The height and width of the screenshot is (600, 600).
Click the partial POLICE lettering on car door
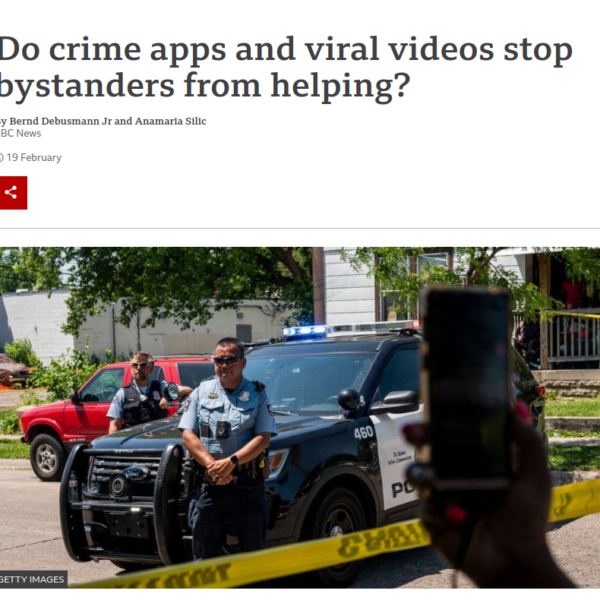404,489
